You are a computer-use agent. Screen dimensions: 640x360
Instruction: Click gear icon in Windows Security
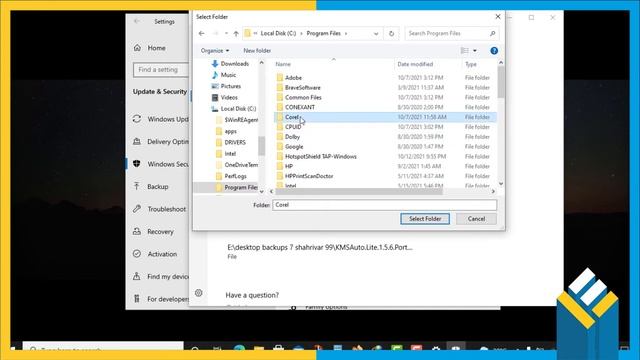point(199,293)
